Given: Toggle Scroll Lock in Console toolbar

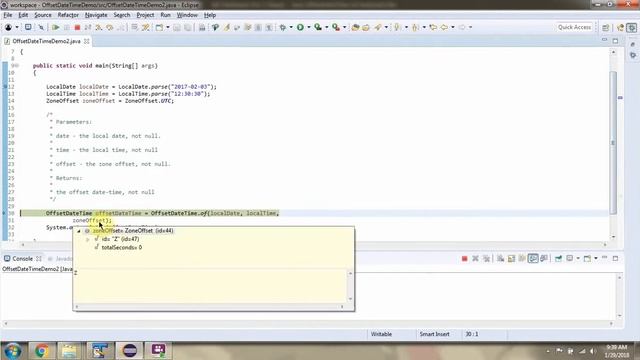Looking at the screenshot, I should click(x=511, y=258).
